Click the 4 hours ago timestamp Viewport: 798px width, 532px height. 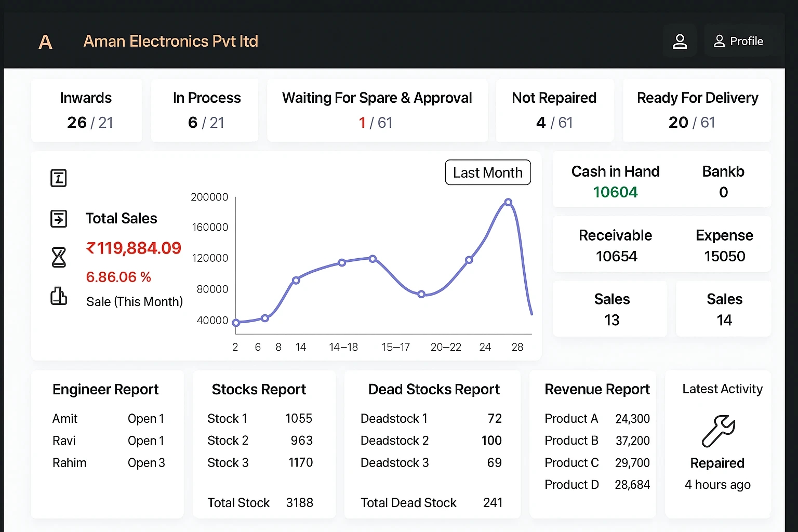coord(717,485)
